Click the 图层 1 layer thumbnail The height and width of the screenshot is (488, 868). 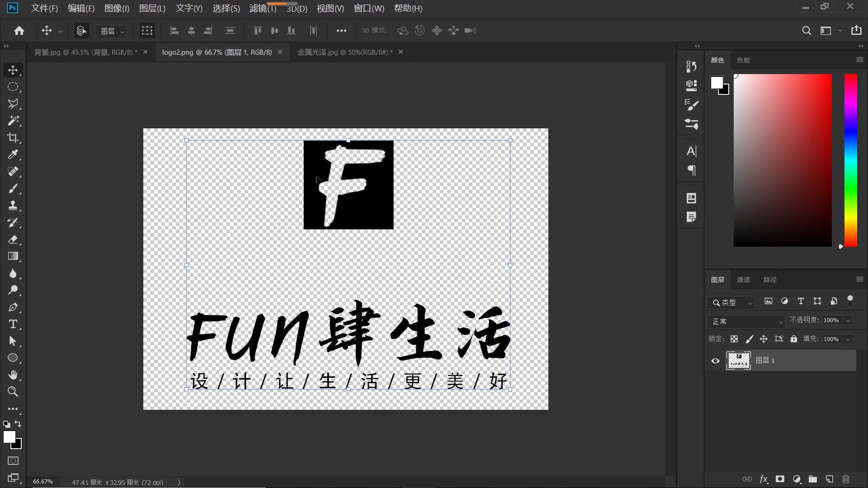[739, 361]
